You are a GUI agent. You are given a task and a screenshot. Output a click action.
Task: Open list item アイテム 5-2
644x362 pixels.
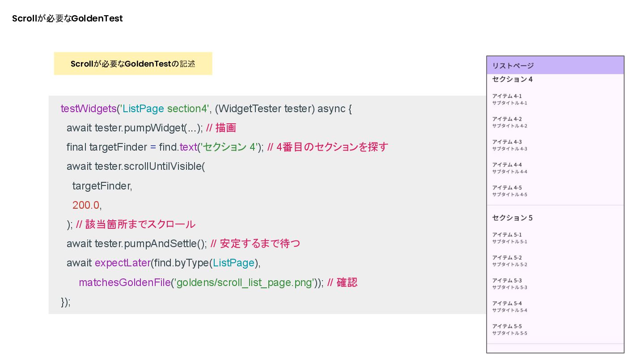[x=510, y=261]
